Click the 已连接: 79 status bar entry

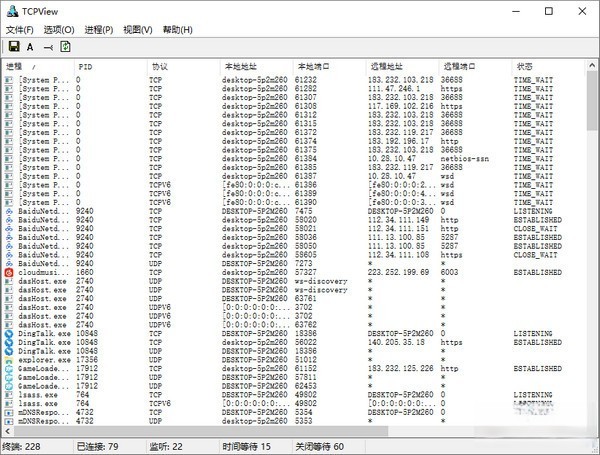pos(98,447)
